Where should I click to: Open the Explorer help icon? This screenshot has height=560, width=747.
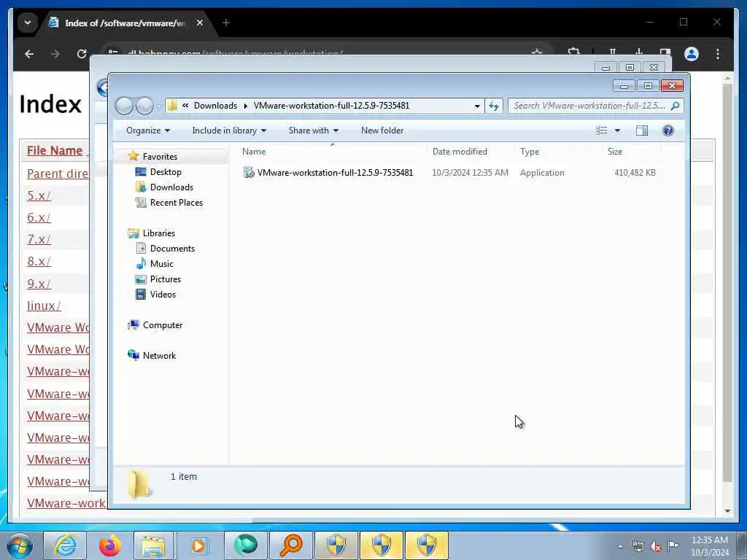click(668, 131)
